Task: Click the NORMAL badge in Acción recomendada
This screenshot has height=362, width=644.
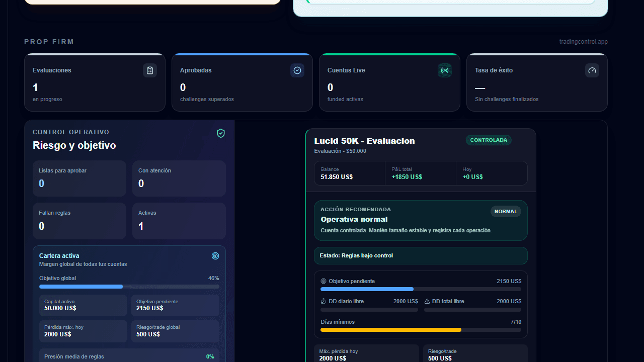Action: [506, 212]
